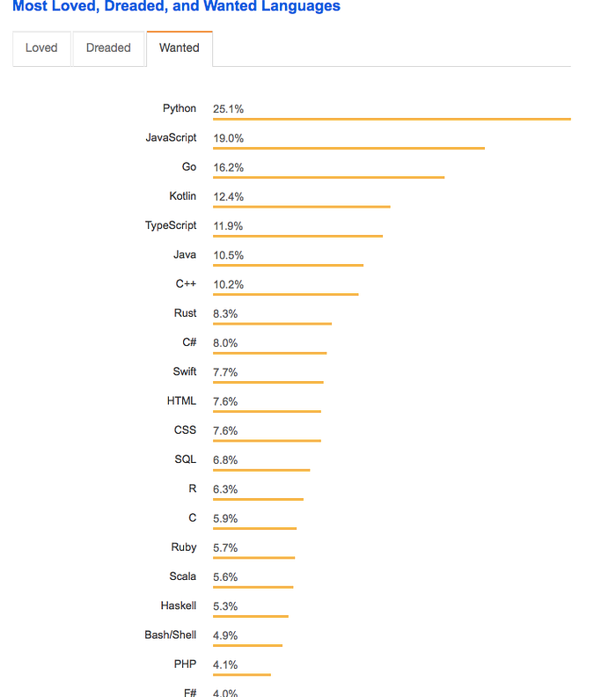Select the Wanted tab

(180, 48)
